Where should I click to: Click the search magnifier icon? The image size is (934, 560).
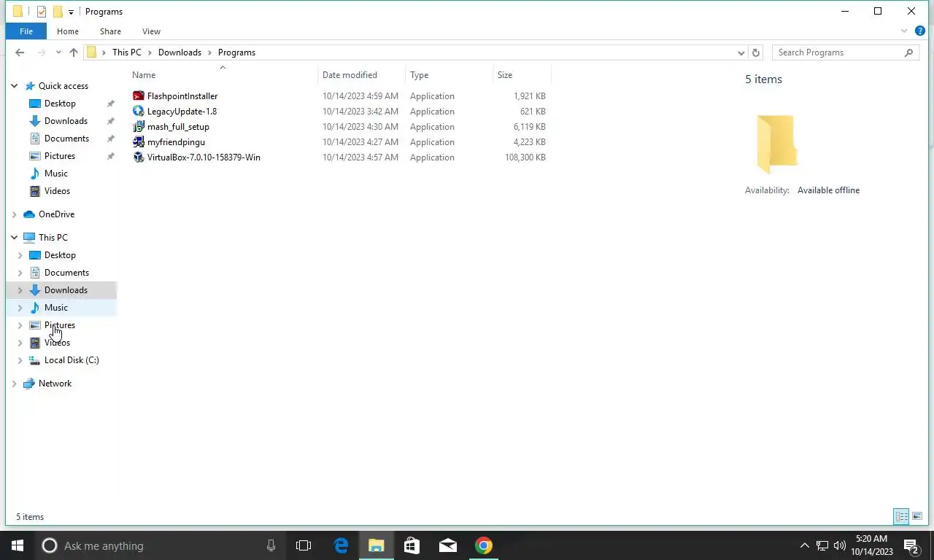908,52
